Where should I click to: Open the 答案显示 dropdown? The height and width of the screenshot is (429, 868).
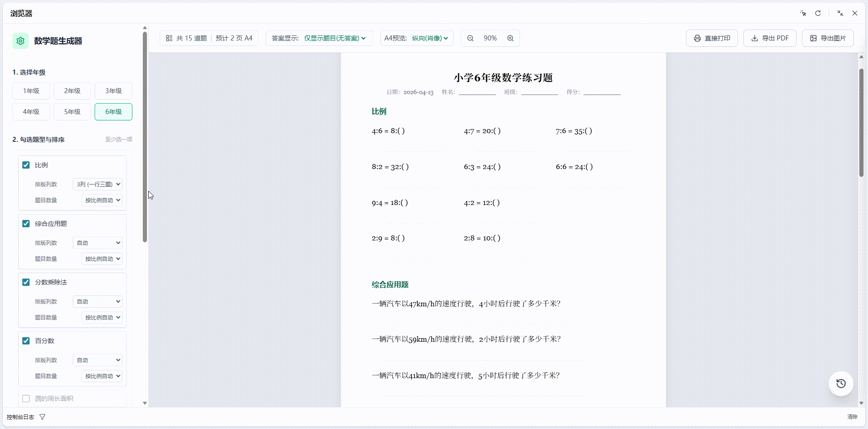tap(319, 38)
